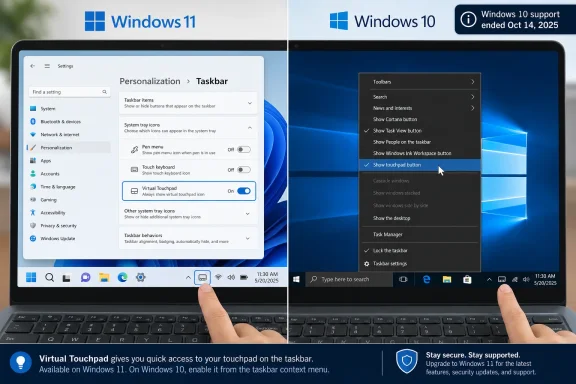Toggle the Touch keyboard switch
This screenshot has height=384, width=576.
pos(244,170)
